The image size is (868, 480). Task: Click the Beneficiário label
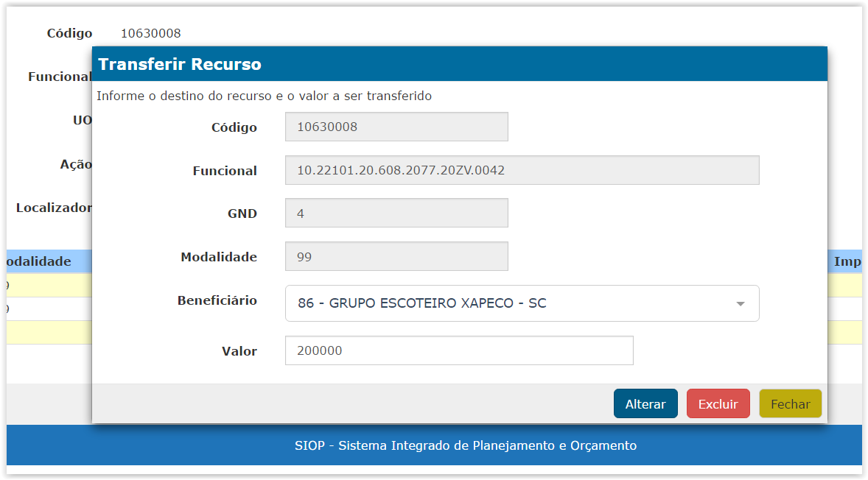(x=217, y=300)
